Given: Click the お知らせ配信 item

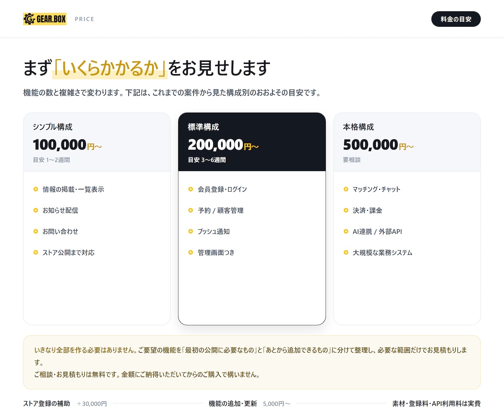Looking at the screenshot, I should [x=60, y=210].
